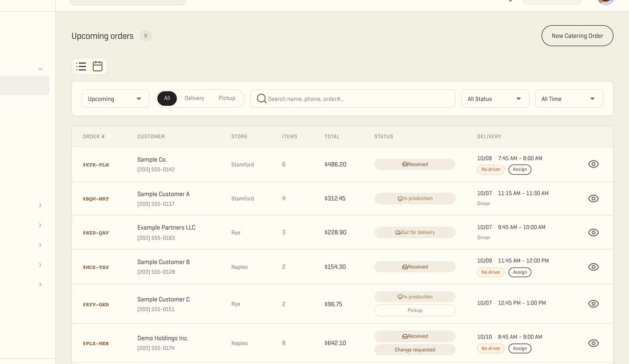Screen dimensions: 629x364
Task: View order #PLX-WEH details eye icon
Action: click(594, 343)
